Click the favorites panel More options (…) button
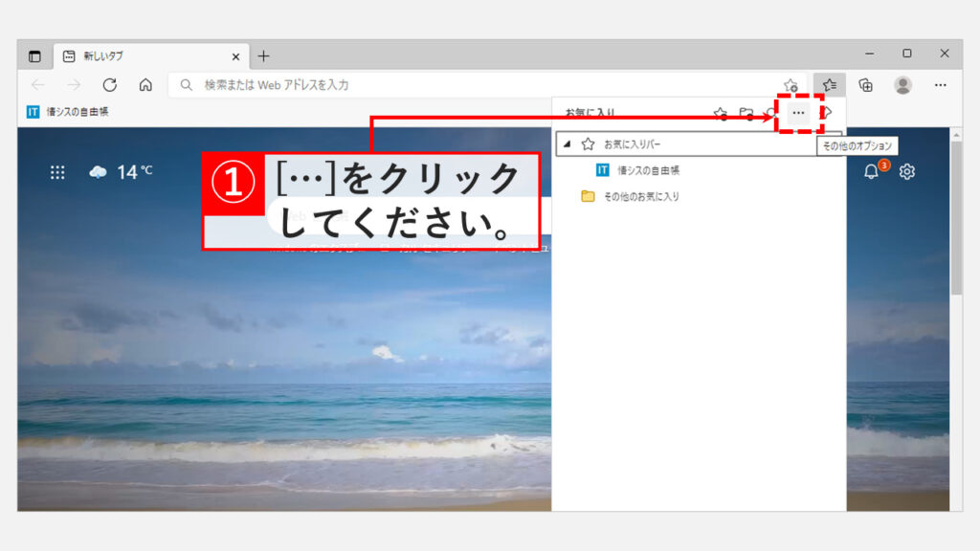The width and height of the screenshot is (980, 551). pyautogui.click(x=798, y=113)
